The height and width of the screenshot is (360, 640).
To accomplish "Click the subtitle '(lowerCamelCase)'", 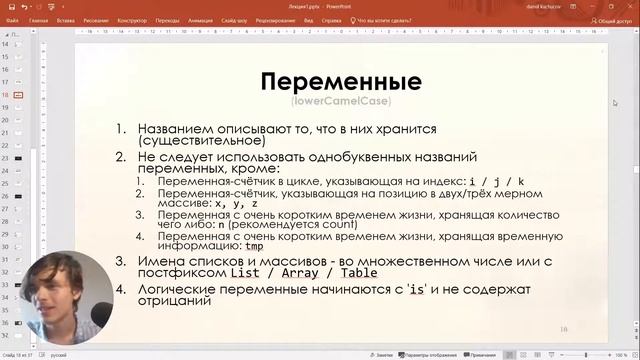I will [341, 101].
